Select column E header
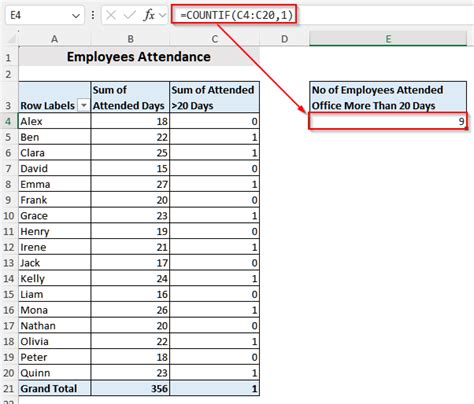This screenshot has width=474, height=404. [x=388, y=39]
